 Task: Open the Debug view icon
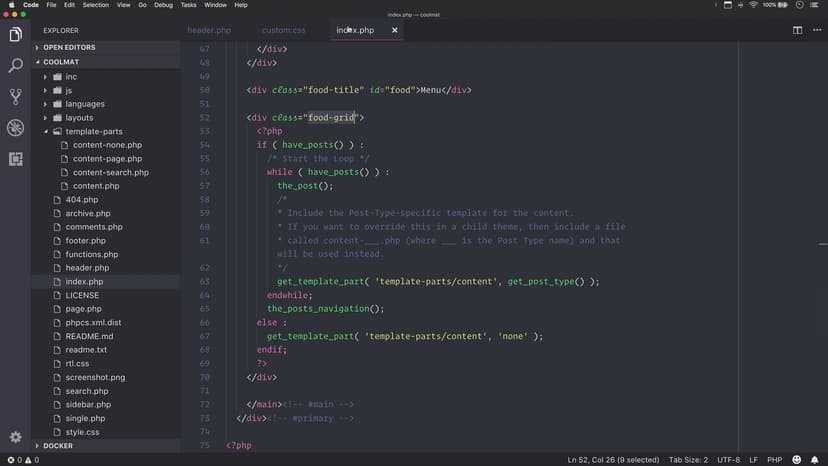tap(15, 128)
